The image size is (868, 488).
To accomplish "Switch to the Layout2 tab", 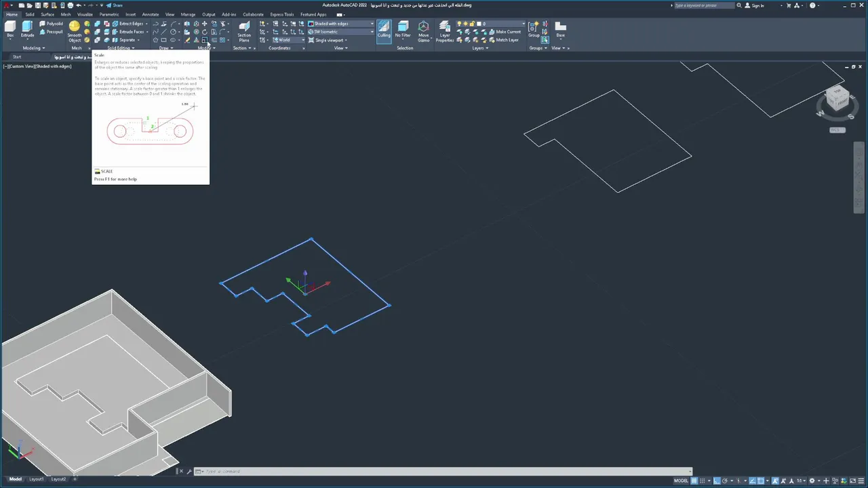I will (x=58, y=479).
